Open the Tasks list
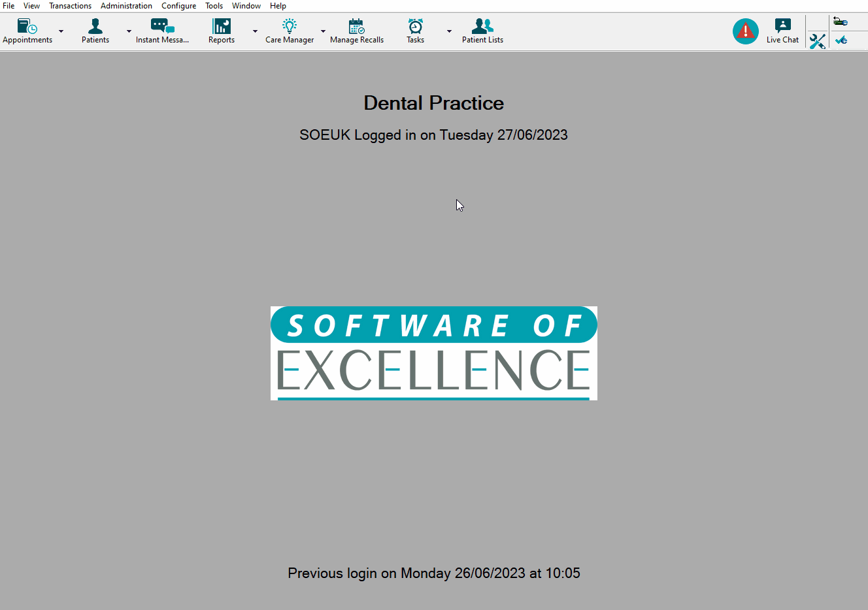This screenshot has width=868, height=610. point(416,31)
